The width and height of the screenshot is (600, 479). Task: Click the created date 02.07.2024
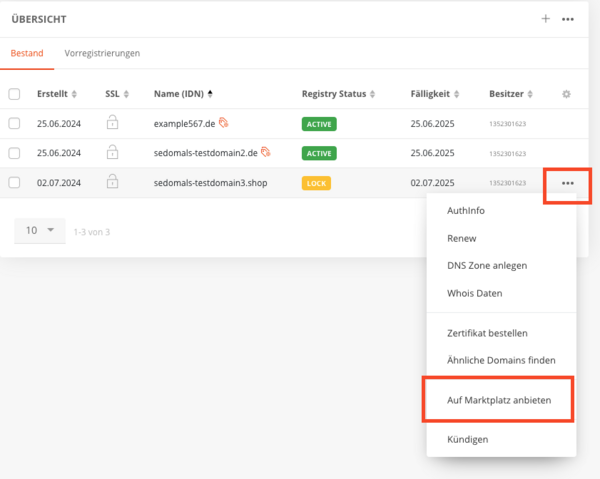[59, 183]
